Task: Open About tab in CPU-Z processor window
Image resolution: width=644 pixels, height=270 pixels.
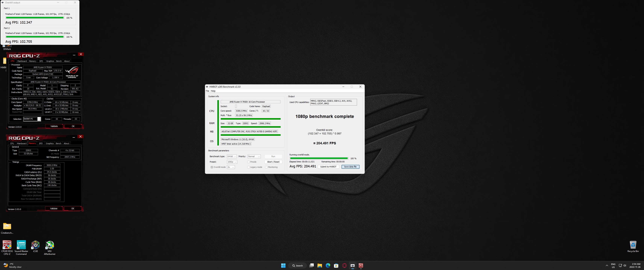Action: (67, 61)
